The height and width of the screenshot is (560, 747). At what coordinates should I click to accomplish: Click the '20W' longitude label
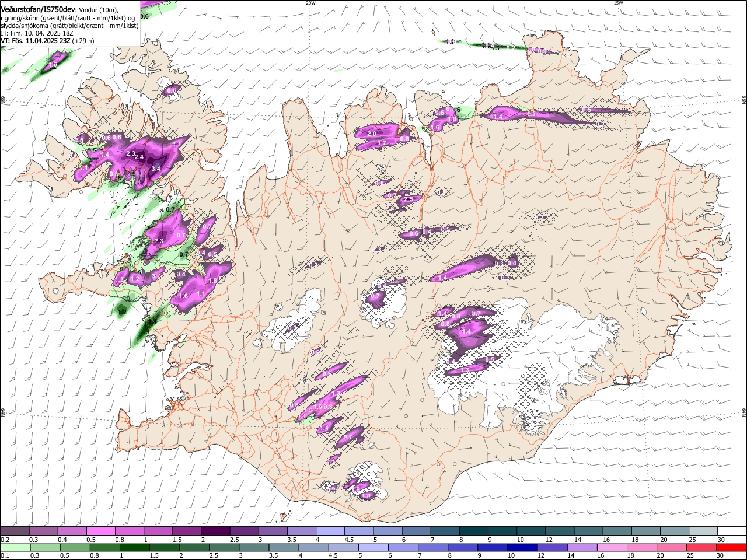tap(311, 3)
